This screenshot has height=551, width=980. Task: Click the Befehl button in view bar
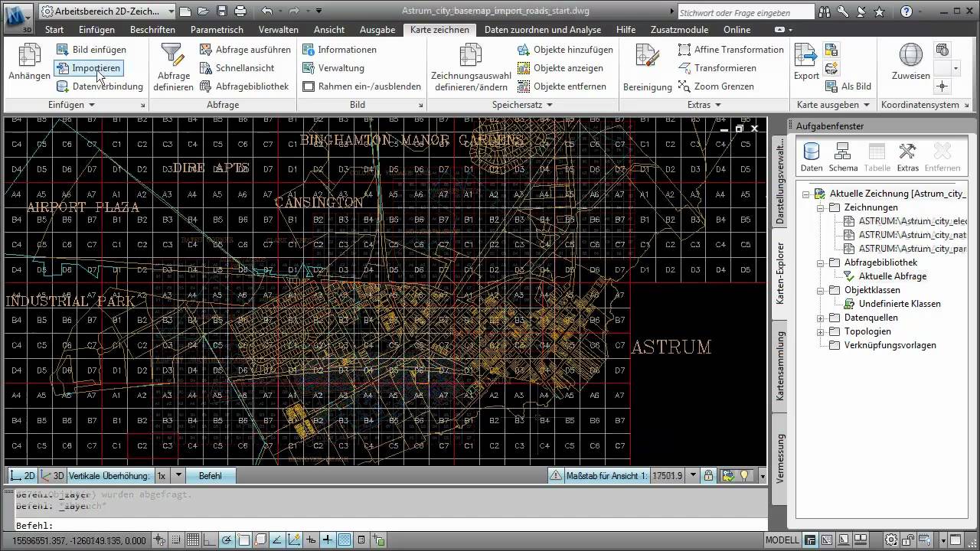point(211,475)
